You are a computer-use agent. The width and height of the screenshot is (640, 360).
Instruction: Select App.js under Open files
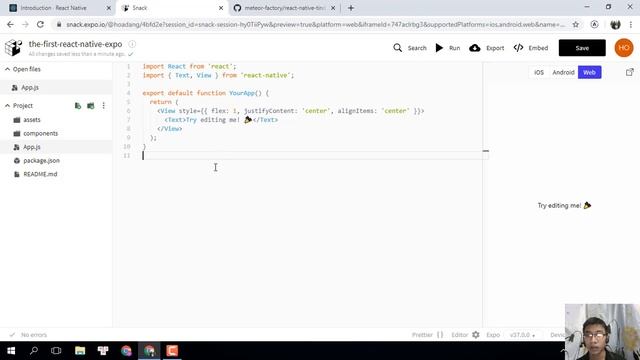point(56,87)
